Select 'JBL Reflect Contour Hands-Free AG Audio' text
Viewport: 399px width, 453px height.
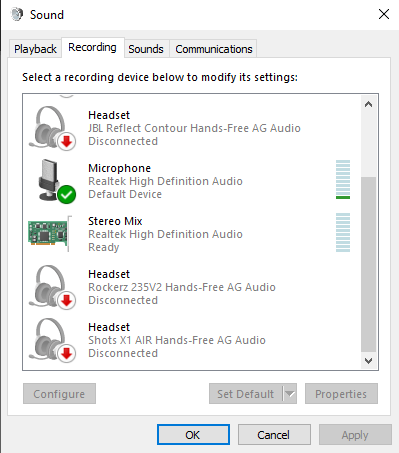pyautogui.click(x=194, y=128)
